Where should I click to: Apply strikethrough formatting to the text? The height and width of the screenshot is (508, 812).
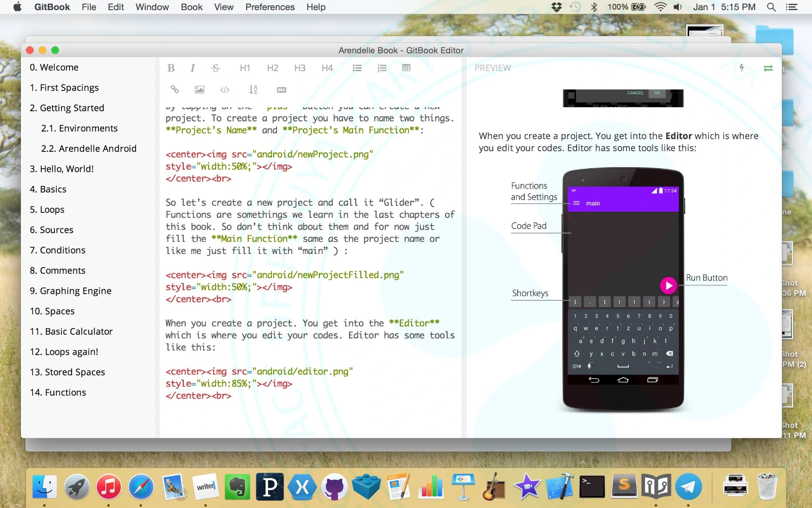(216, 68)
